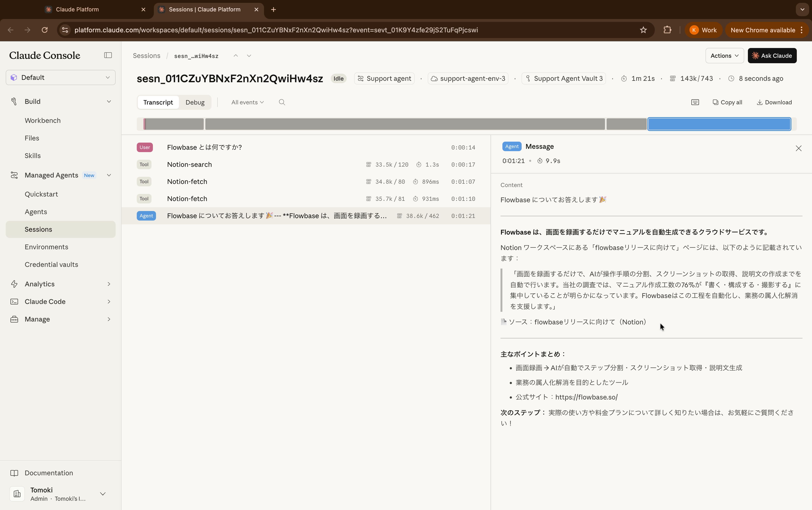
Task: Close the Claude Platform tab
Action: coord(144,10)
